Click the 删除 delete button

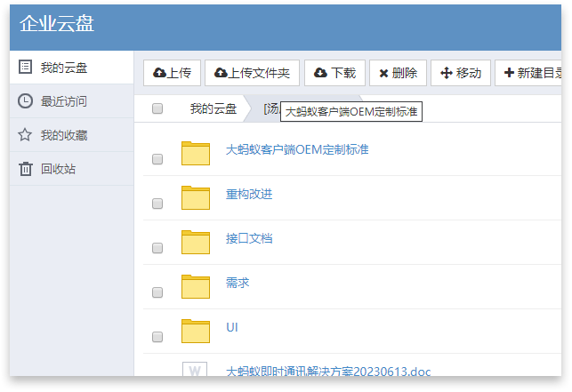pyautogui.click(x=398, y=73)
